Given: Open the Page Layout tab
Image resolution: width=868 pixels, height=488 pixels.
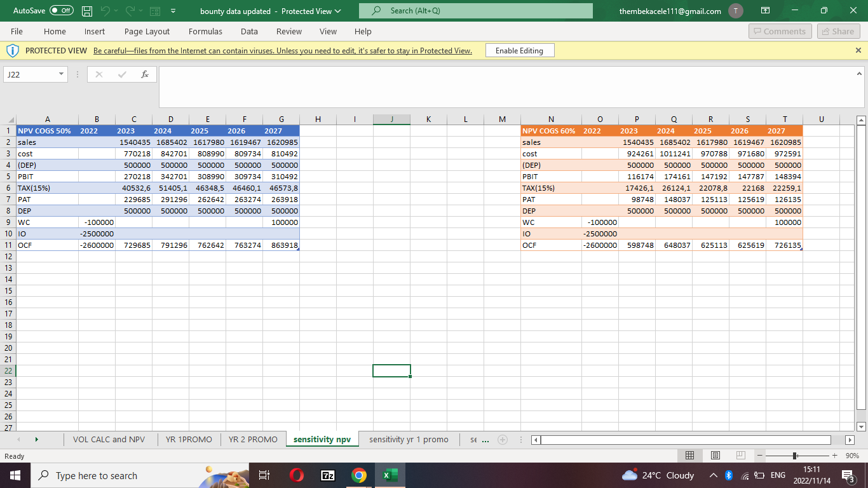Looking at the screenshot, I should pyautogui.click(x=147, y=31).
